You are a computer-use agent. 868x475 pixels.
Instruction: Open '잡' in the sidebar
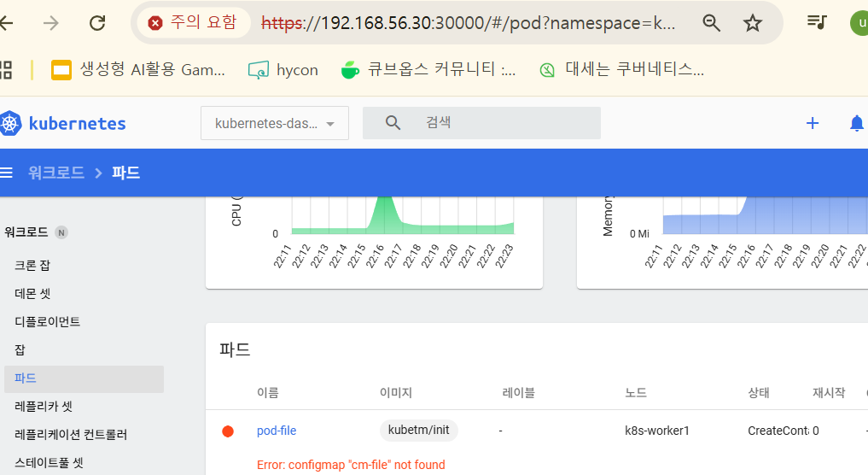click(20, 350)
